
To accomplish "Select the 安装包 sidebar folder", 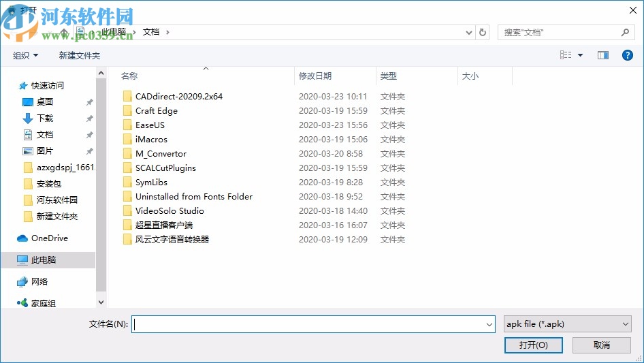I will 49,183.
